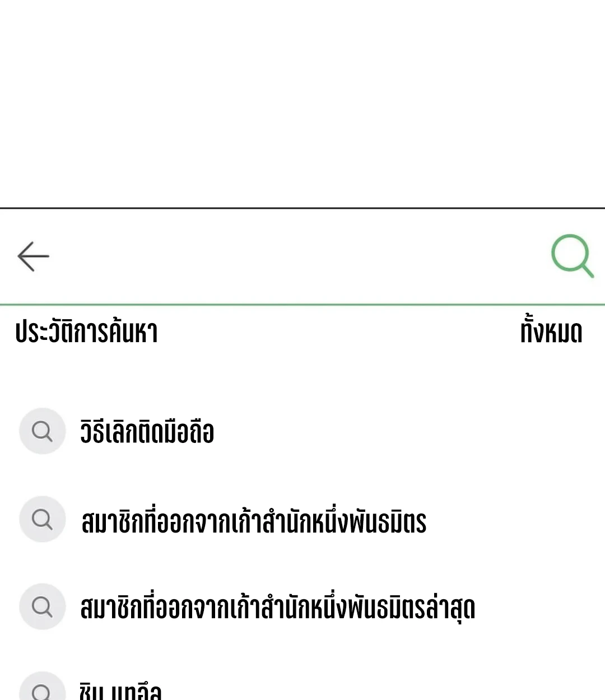The image size is (605, 700).
Task: Open history entry สมาชิกที่ออกจากเก้าสำนักหนึ่งพันธมิตรล่าสุด
Action: click(278, 608)
